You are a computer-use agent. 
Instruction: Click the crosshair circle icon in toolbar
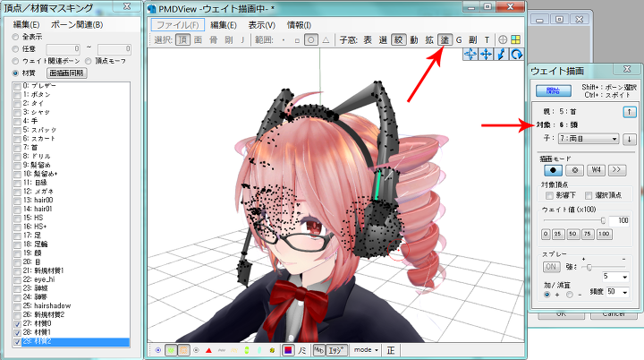pyautogui.click(x=503, y=39)
